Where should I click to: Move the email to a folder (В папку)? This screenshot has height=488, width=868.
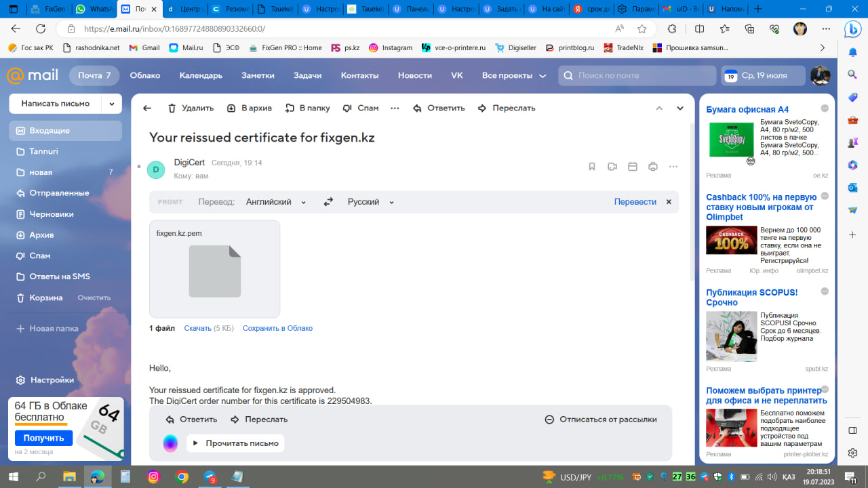[x=307, y=108]
